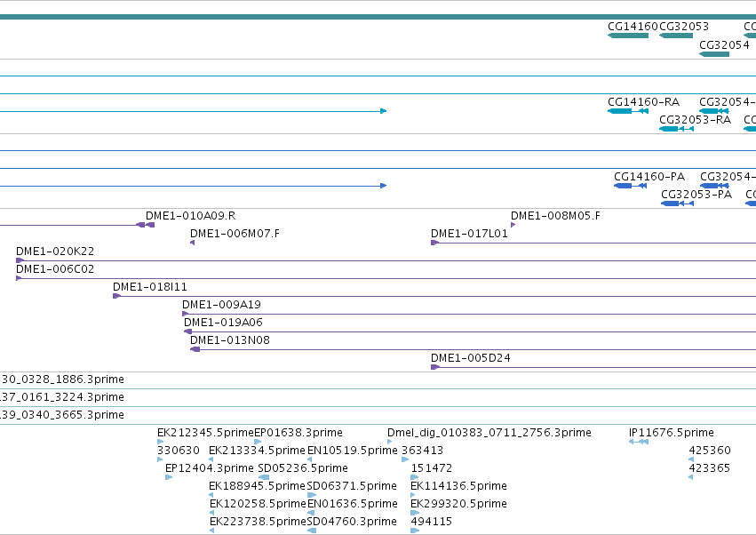Select the 330630 feature label
The width and height of the screenshot is (756, 535).
[x=179, y=451]
